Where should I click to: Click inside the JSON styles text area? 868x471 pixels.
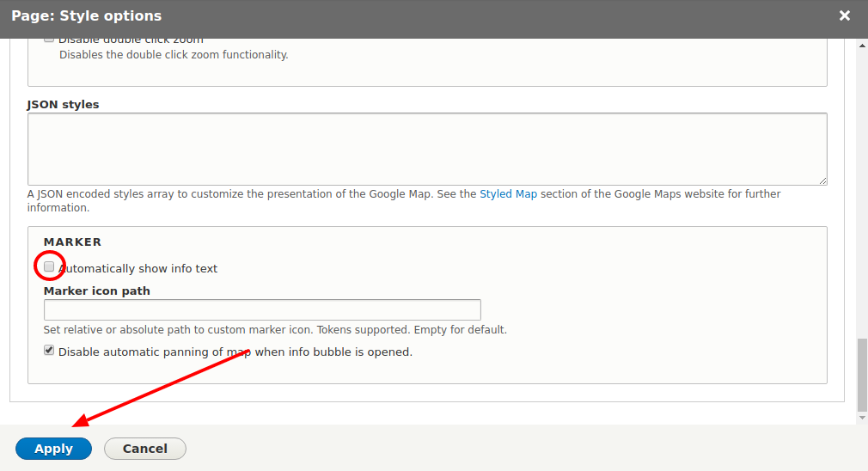pyautogui.click(x=426, y=148)
